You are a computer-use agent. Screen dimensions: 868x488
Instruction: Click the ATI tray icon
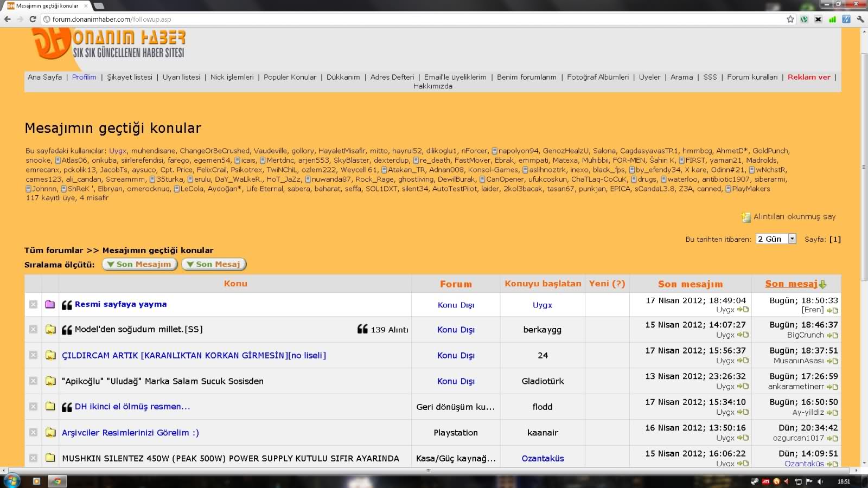(x=765, y=481)
